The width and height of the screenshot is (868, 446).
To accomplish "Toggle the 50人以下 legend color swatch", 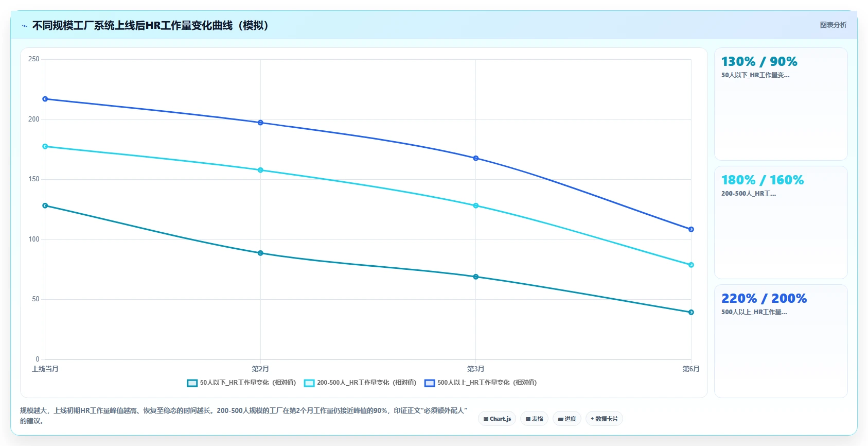I will click(x=192, y=383).
